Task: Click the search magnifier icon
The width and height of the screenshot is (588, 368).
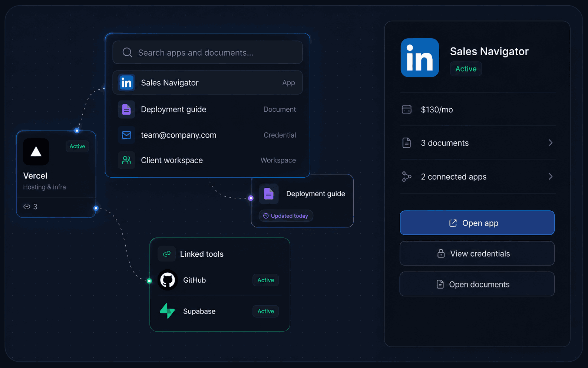Action: pos(127,53)
